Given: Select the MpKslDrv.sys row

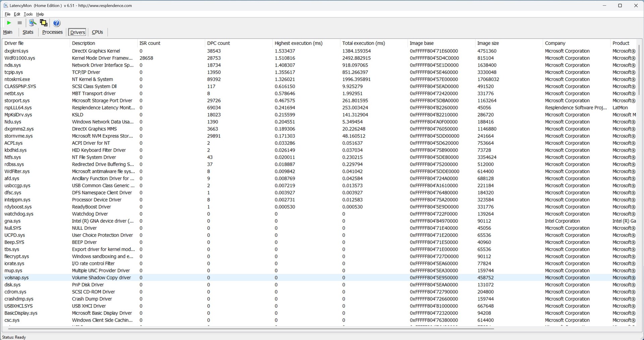Looking at the screenshot, I should tap(320, 115).
